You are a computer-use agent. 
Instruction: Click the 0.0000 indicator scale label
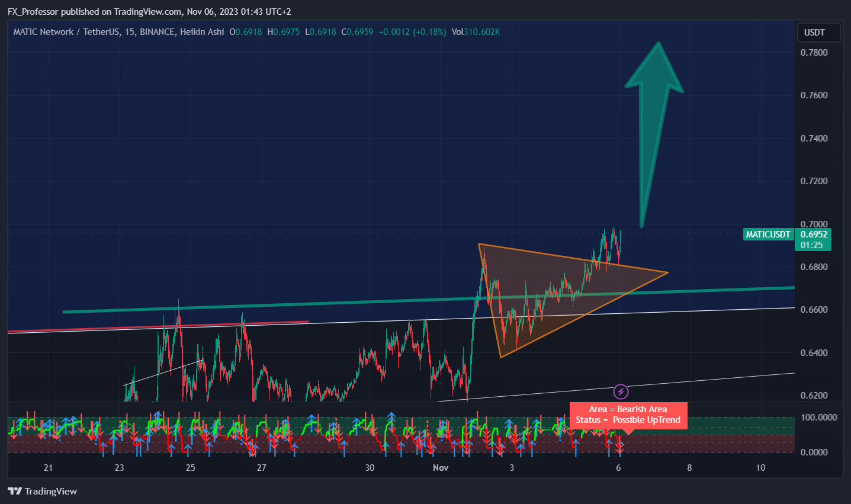point(814,452)
